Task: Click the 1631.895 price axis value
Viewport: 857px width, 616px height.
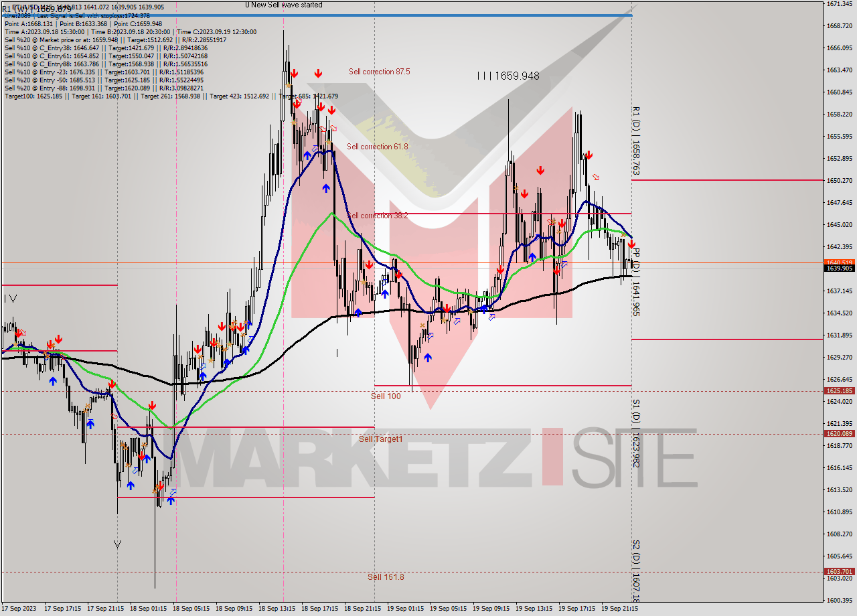Action: tap(839, 335)
